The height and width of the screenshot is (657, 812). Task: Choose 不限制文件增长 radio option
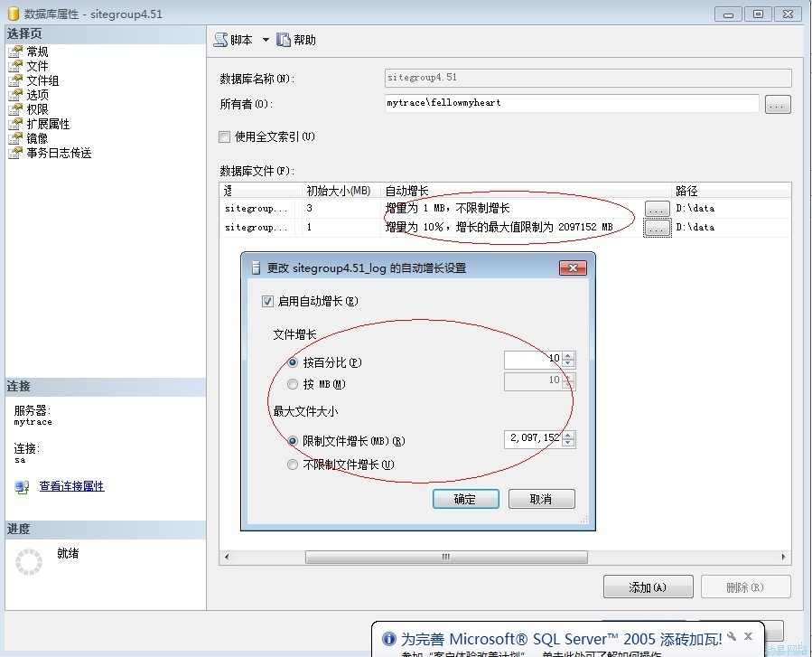pos(292,465)
